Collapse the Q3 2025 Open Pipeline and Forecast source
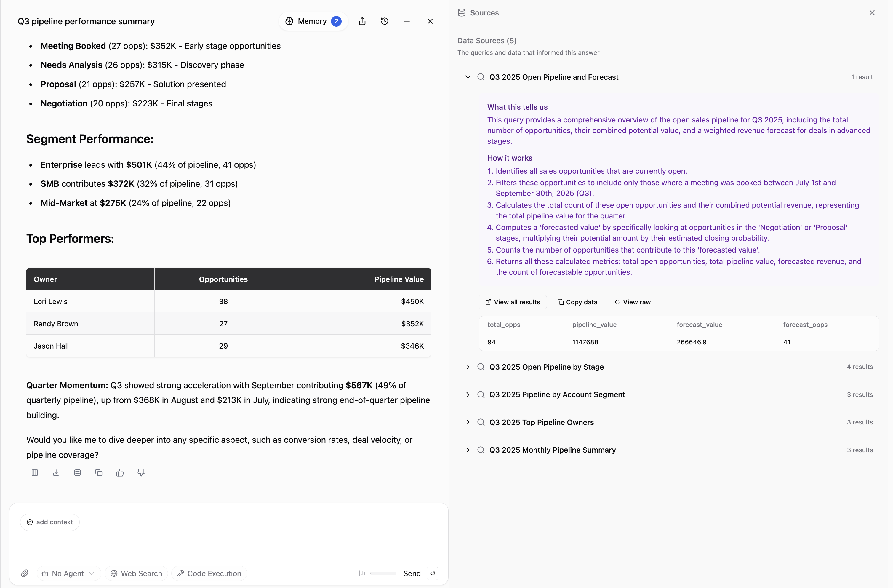 (x=468, y=76)
